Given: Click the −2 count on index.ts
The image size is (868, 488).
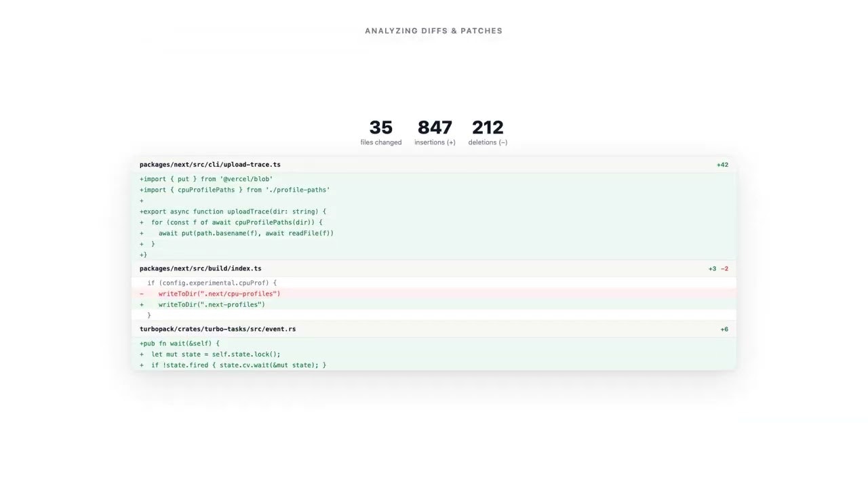Looking at the screenshot, I should [724, 269].
